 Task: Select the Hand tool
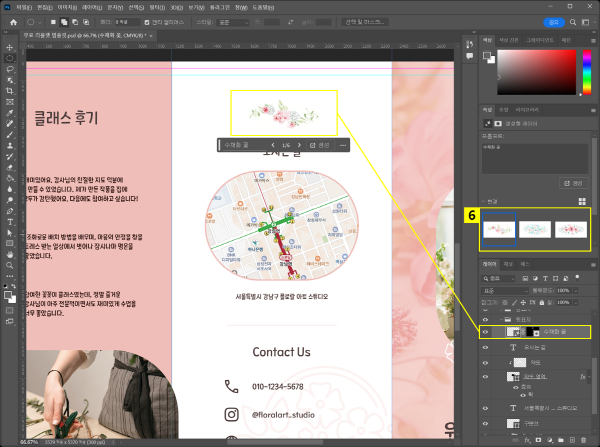pos(8,255)
